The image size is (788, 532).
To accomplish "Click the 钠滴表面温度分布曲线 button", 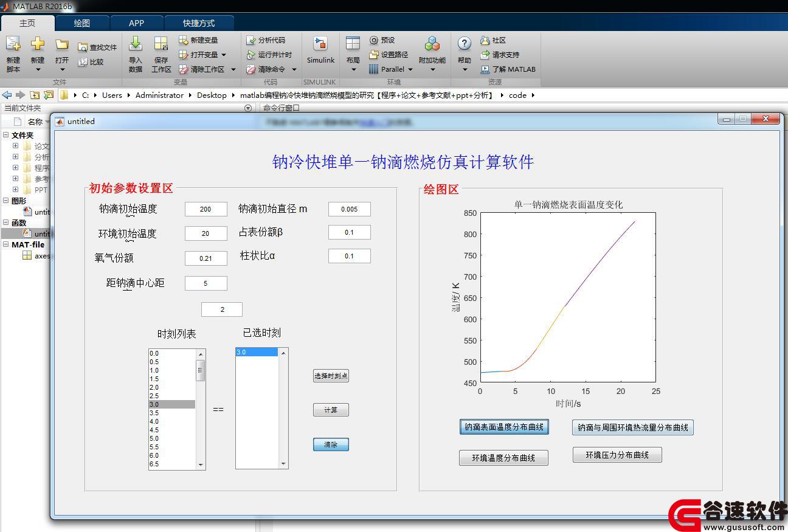I will click(504, 427).
